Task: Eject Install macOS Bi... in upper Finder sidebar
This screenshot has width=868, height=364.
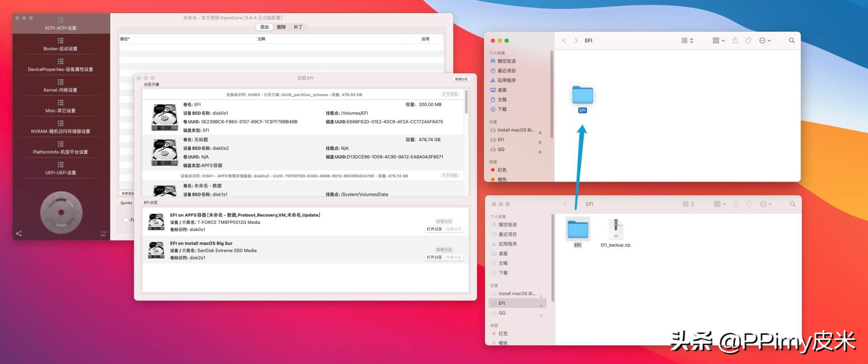Action: 540,132
